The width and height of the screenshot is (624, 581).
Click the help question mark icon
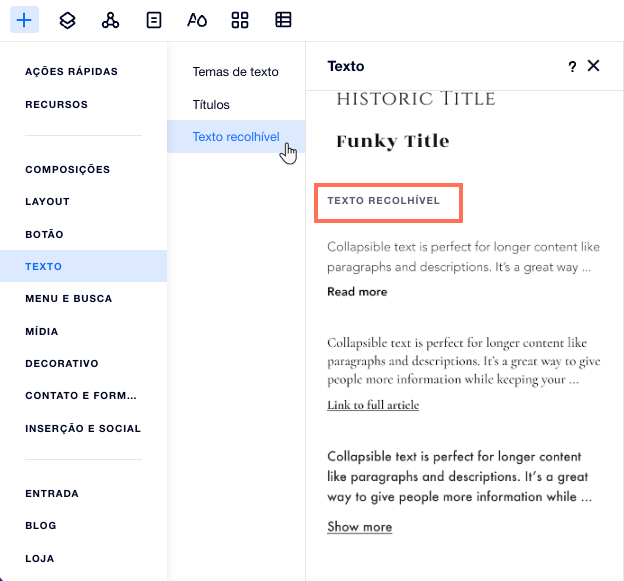click(572, 66)
